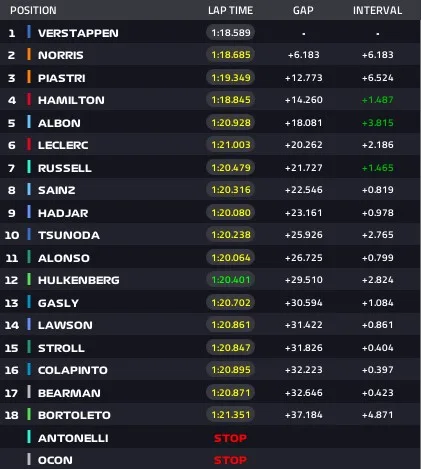This screenshot has width=421, height=469.
Task: Select the PIASTRI driver row
Action: pos(210,78)
